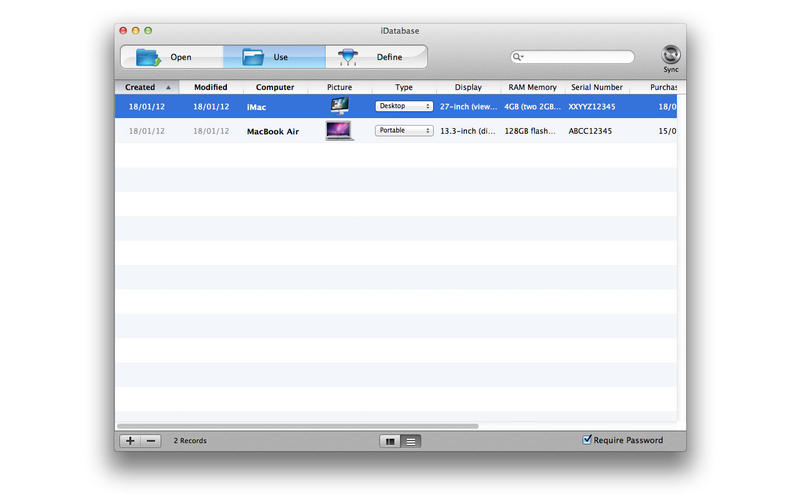The image size is (800, 500).
Task: Click the Serial Number column header
Action: 596,87
